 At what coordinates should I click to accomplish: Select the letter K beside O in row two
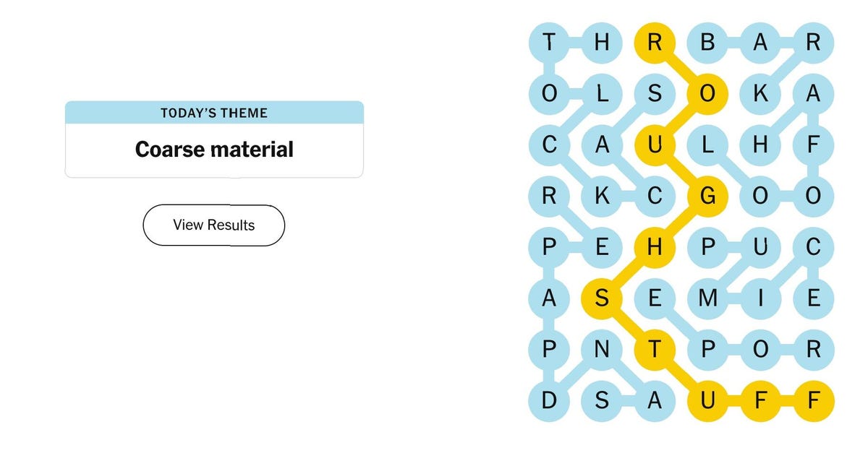(760, 92)
